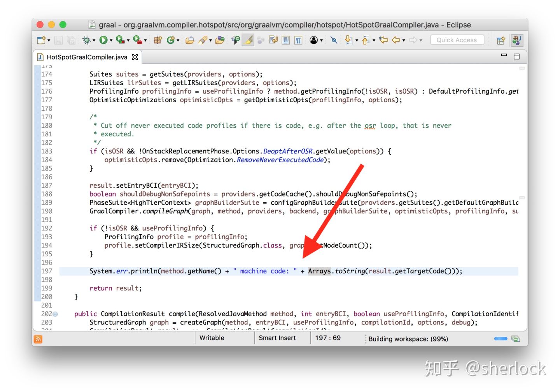Click the Run External Tools icon

click(137, 40)
